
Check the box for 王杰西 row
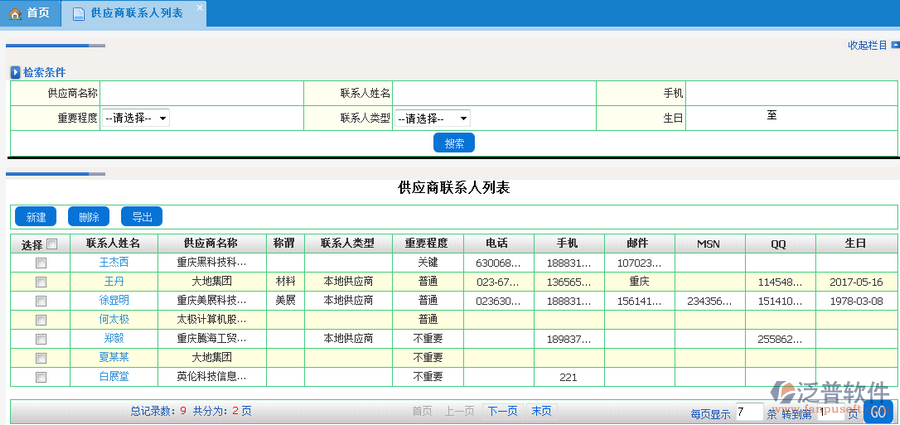(x=41, y=262)
